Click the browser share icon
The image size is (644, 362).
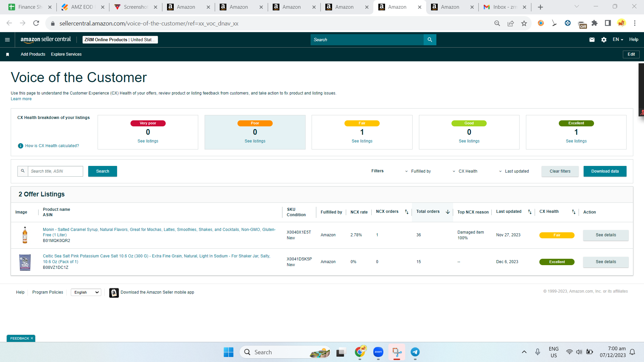pos(511,23)
